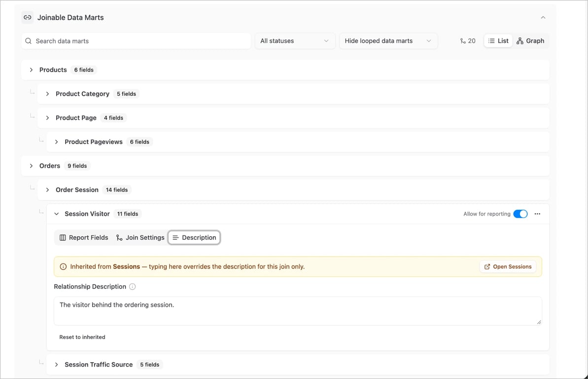Click the join count indicator showing 20
Screen dimensions: 588x379
pyautogui.click(x=468, y=41)
